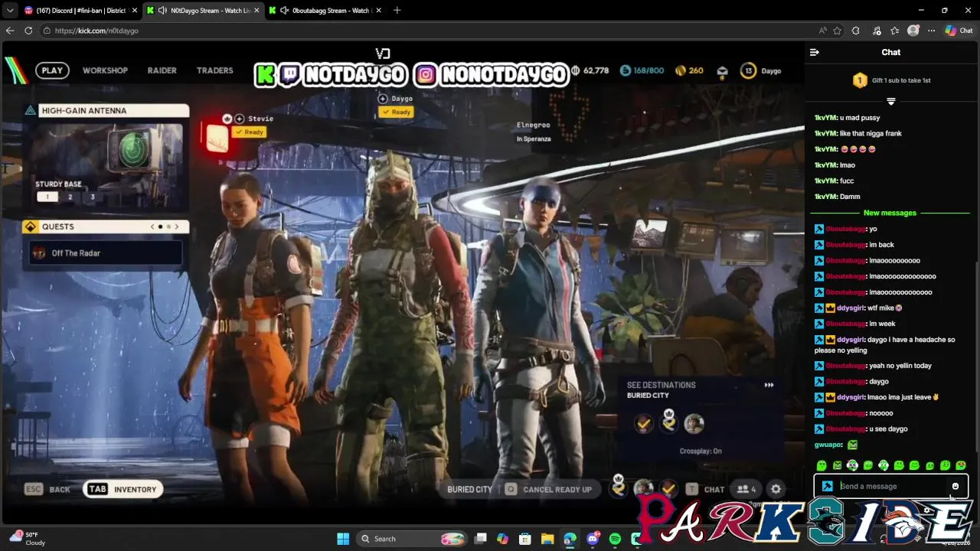The image size is (980, 551).
Task: Click the Send a message field
Action: point(892,486)
